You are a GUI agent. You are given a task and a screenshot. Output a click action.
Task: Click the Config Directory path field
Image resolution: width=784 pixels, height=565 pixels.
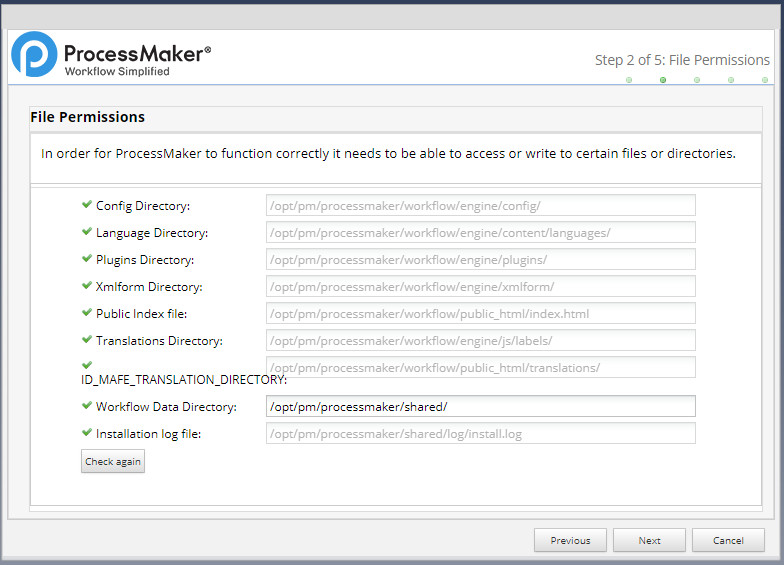(480, 205)
